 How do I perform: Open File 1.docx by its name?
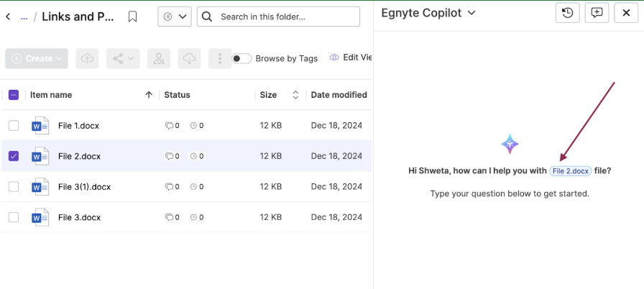tap(78, 126)
